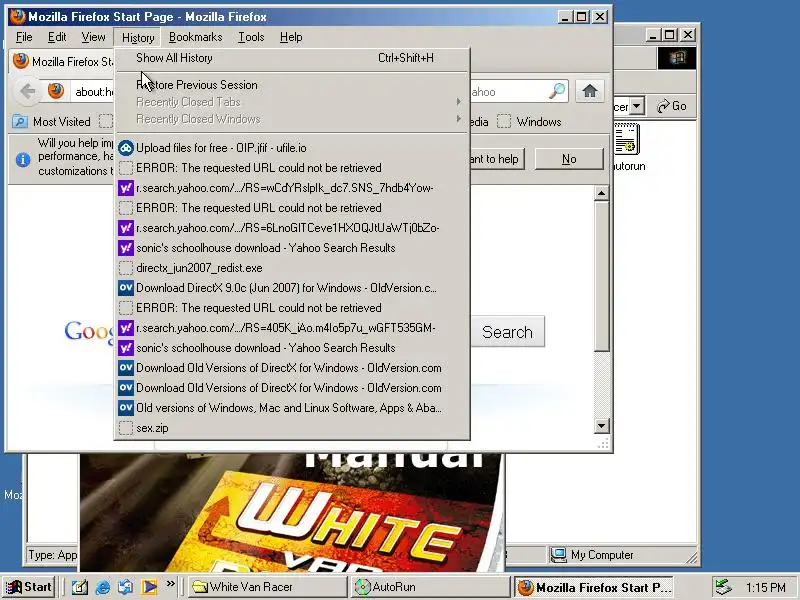
Task: Click Show Desktop quick launch icon
Action: click(80, 587)
